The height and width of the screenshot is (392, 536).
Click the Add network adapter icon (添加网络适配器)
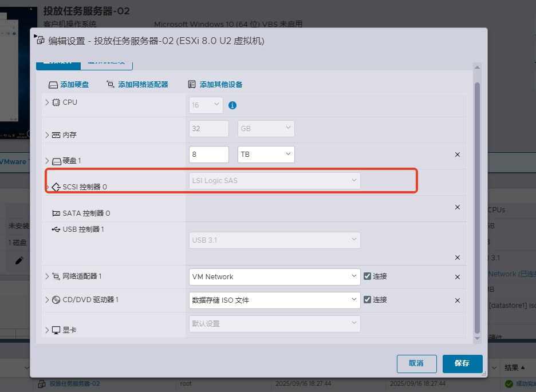[x=111, y=84]
